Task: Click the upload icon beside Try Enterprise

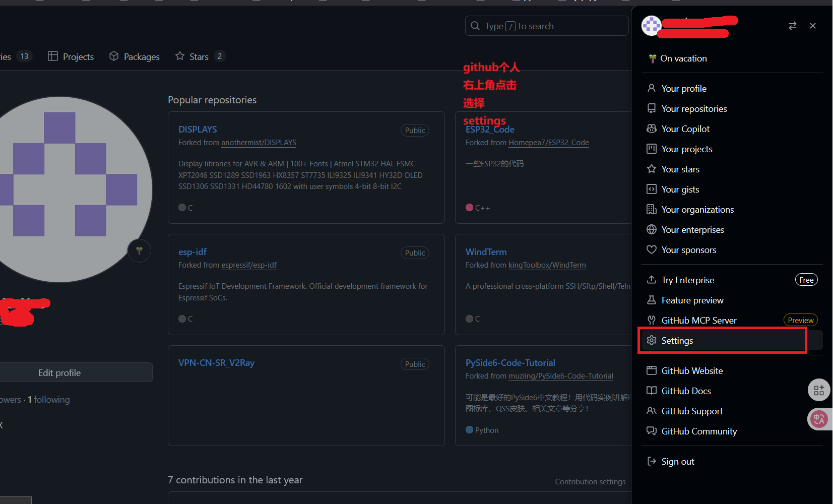Action: pos(652,279)
